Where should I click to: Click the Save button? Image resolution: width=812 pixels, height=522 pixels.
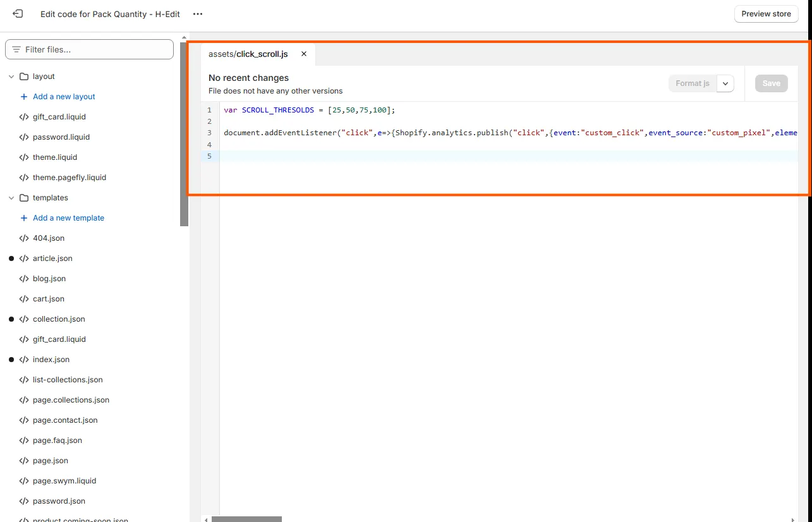tap(772, 83)
